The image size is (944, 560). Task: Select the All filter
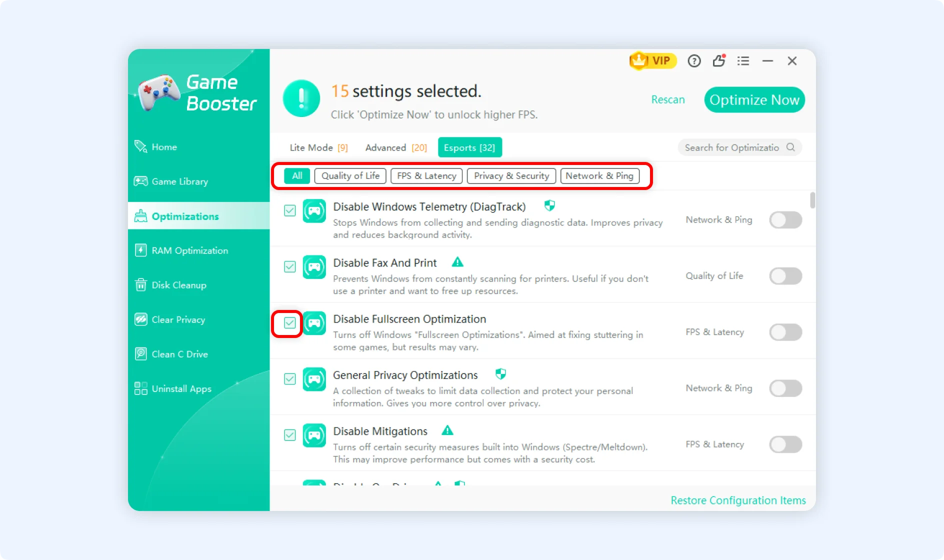[x=297, y=176]
